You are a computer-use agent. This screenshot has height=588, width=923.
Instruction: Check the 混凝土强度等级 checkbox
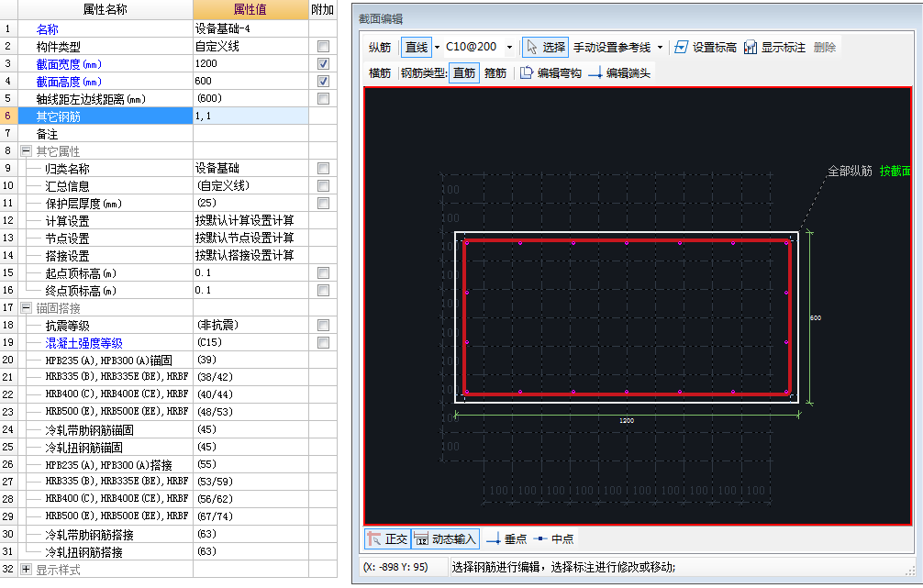323,342
